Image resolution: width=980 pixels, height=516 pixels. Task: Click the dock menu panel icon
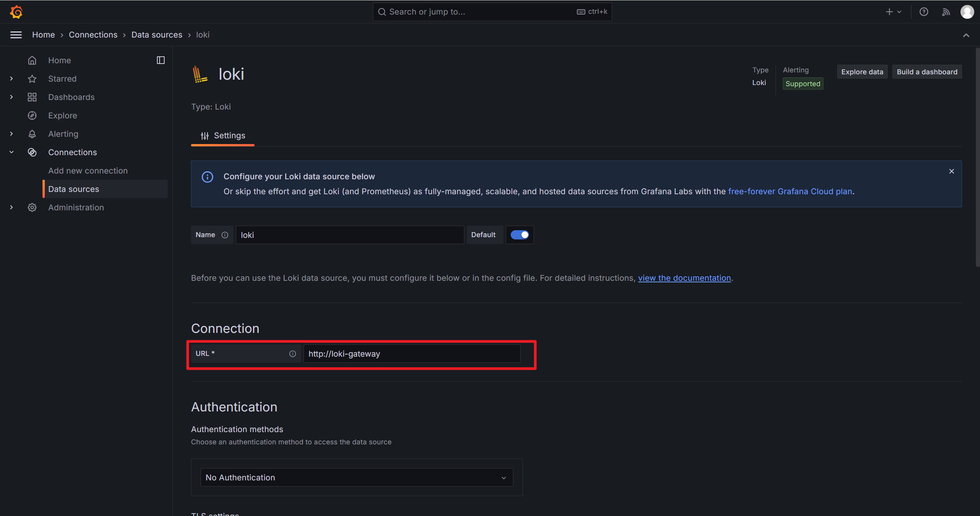click(161, 60)
